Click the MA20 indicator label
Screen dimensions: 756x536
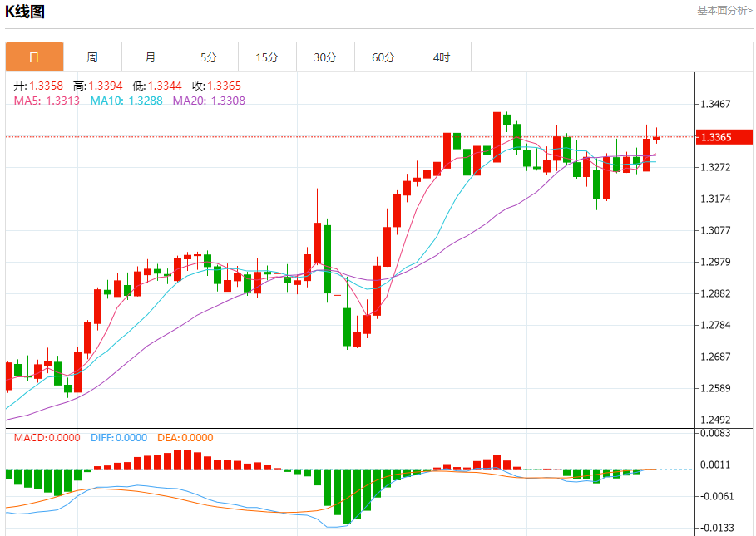click(x=209, y=101)
